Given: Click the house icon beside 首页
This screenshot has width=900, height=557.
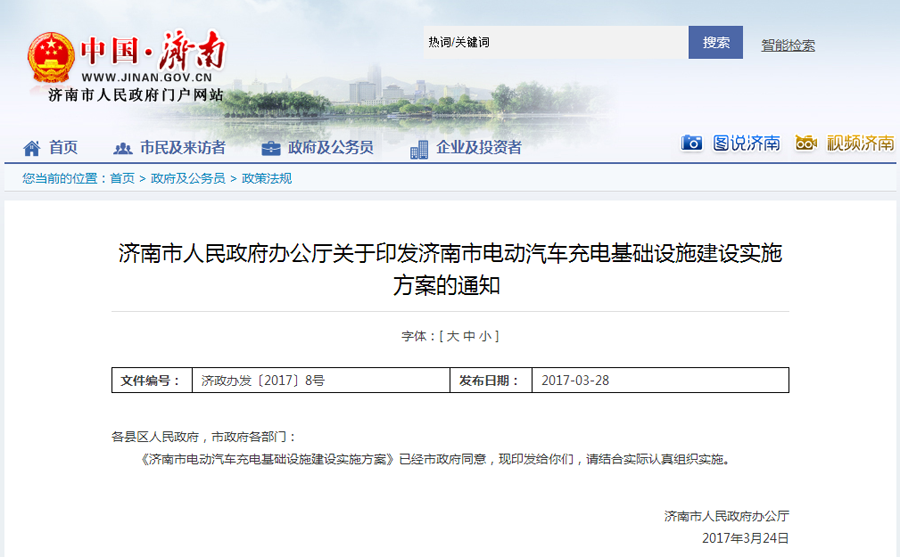Looking at the screenshot, I should click(x=32, y=148).
